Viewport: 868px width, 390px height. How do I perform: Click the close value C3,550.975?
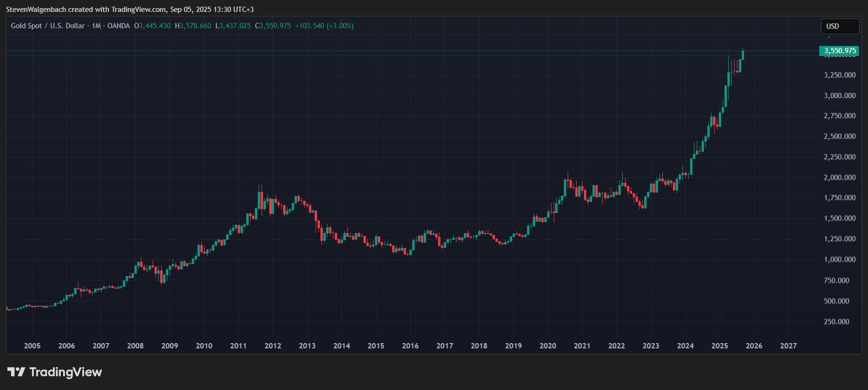(x=273, y=26)
